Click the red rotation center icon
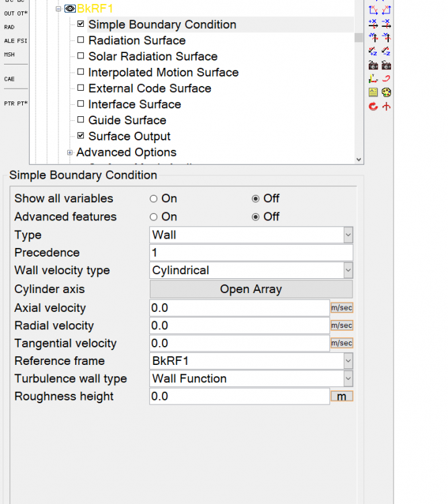 386,106
